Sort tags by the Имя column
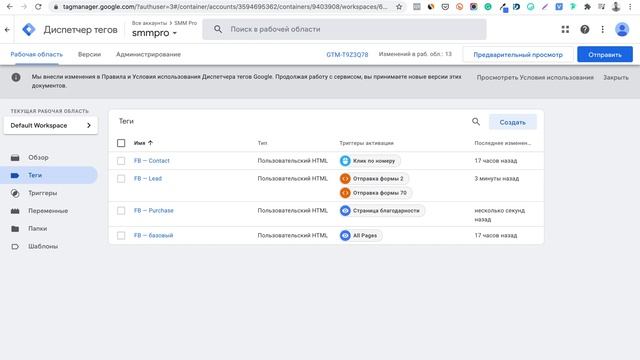640x360 pixels. (143, 143)
